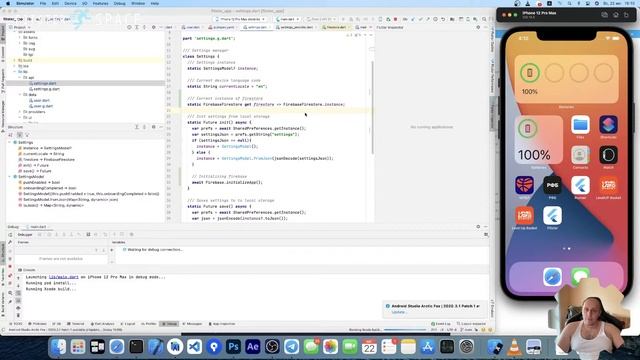The width and height of the screenshot is (640, 360).
Task: Click the Update link in the Android Studio notification
Action: (398, 312)
